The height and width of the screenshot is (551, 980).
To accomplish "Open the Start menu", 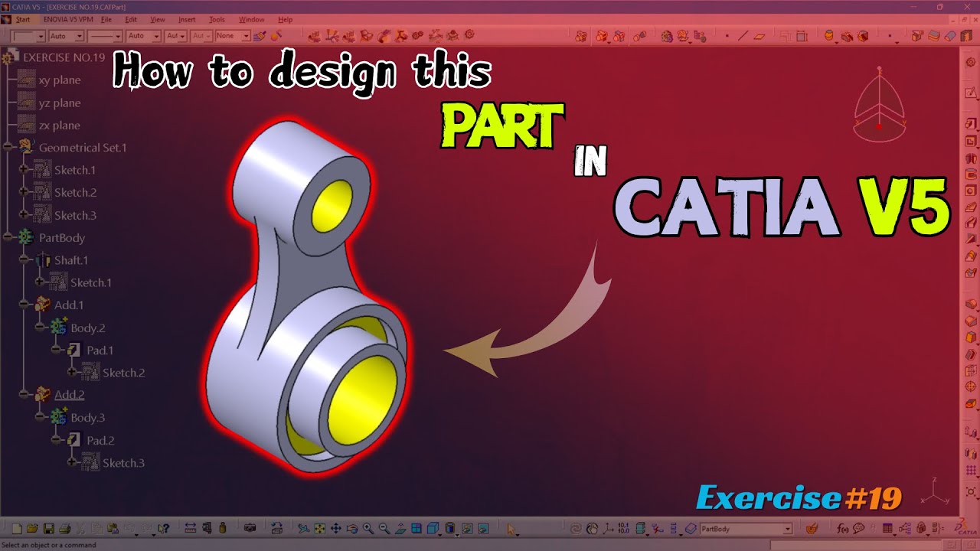I will click(23, 19).
